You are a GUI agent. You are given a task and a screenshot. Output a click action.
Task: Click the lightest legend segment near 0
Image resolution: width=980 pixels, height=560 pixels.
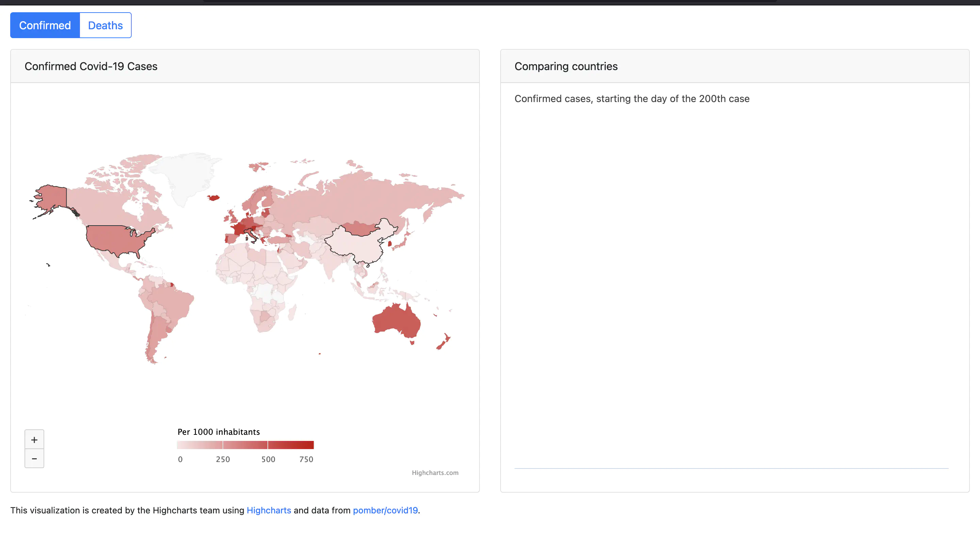200,445
